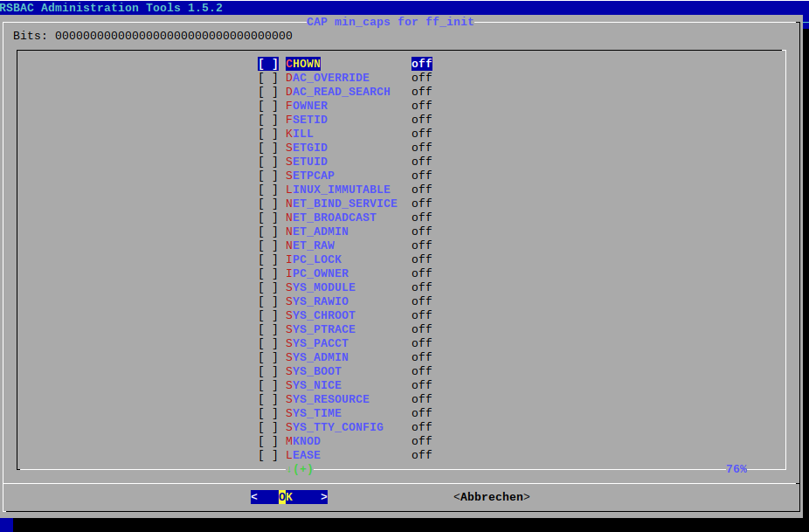Image resolution: width=809 pixels, height=532 pixels.
Task: Select the SYS_BOOT entry text
Action: click(313, 371)
